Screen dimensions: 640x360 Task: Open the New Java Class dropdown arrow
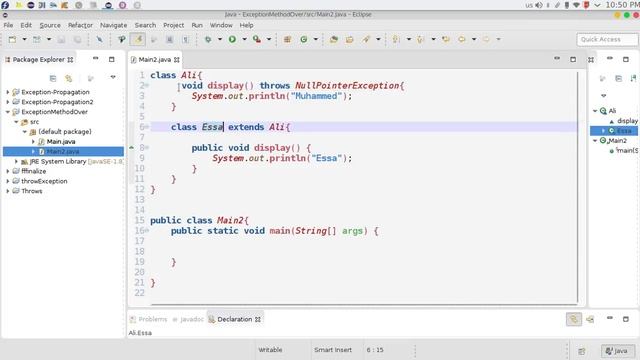pos(316,39)
